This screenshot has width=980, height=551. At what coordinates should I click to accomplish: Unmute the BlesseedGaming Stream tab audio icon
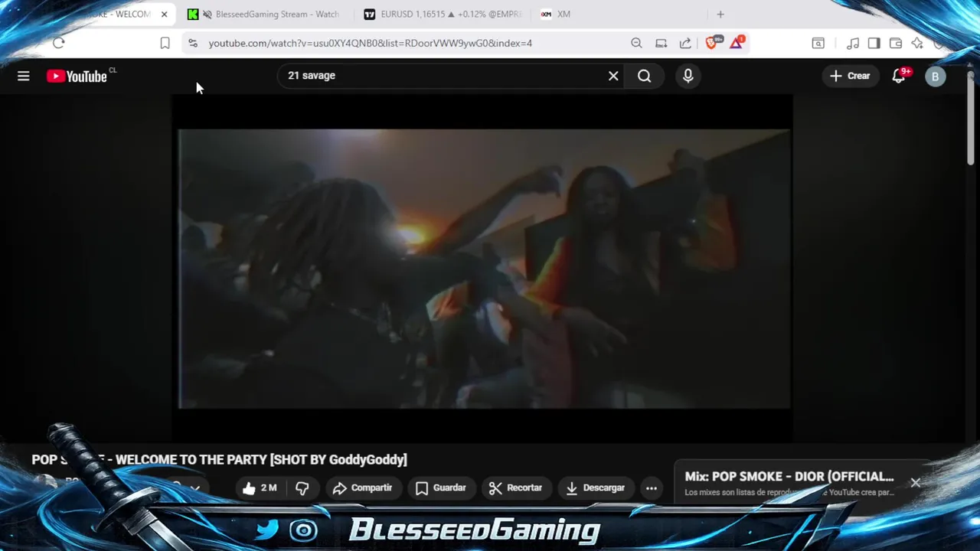(207, 14)
